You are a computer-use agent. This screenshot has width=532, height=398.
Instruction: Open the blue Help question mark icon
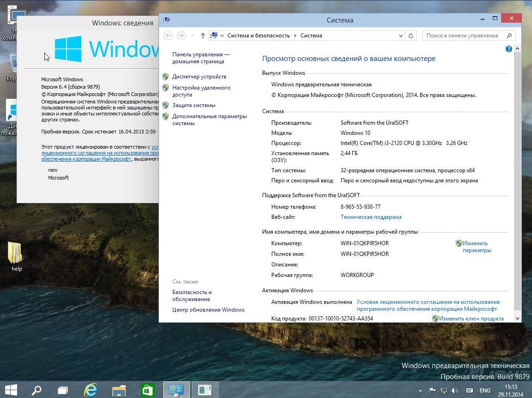[508, 49]
